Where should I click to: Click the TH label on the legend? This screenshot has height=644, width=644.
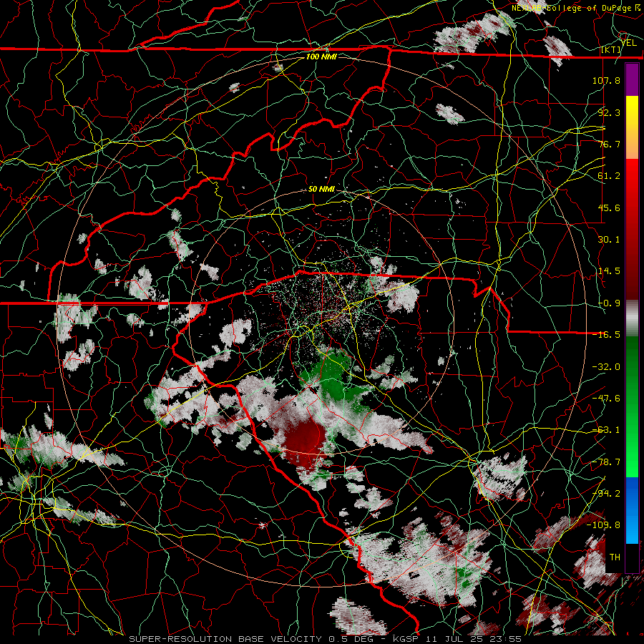[615, 557]
